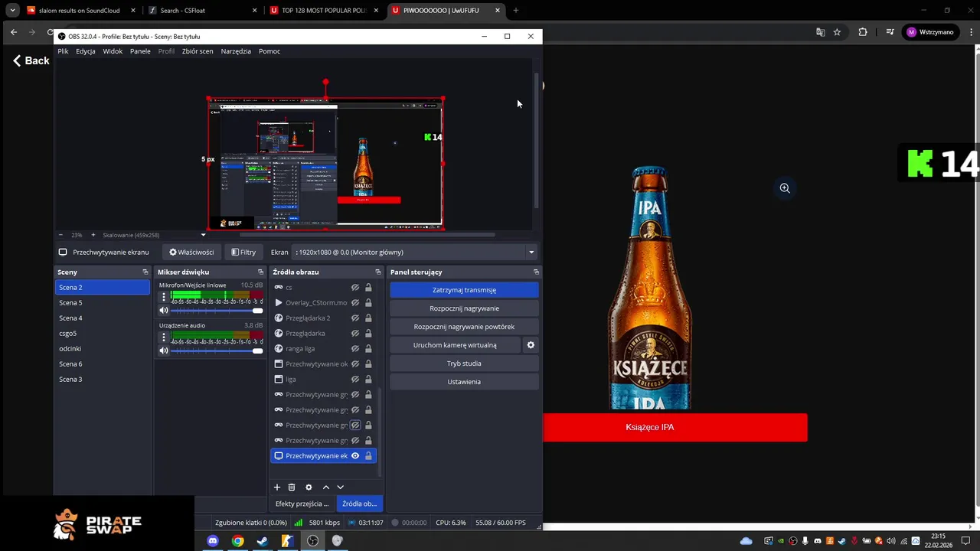The height and width of the screenshot is (551, 980).
Task: Click the red Książęce IPA answer bar
Action: click(x=675, y=428)
